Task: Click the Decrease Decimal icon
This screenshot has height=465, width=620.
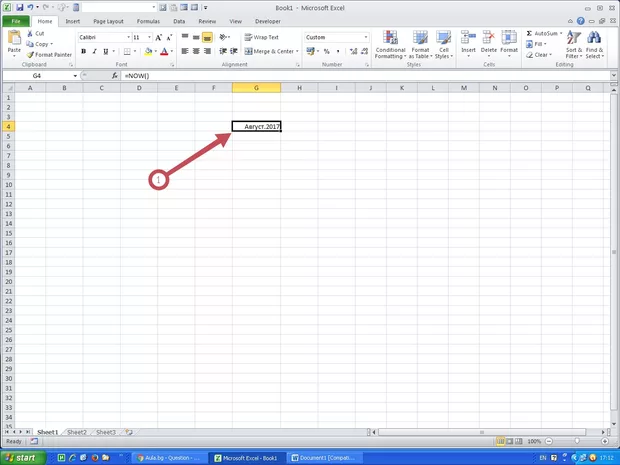Action: click(365, 51)
